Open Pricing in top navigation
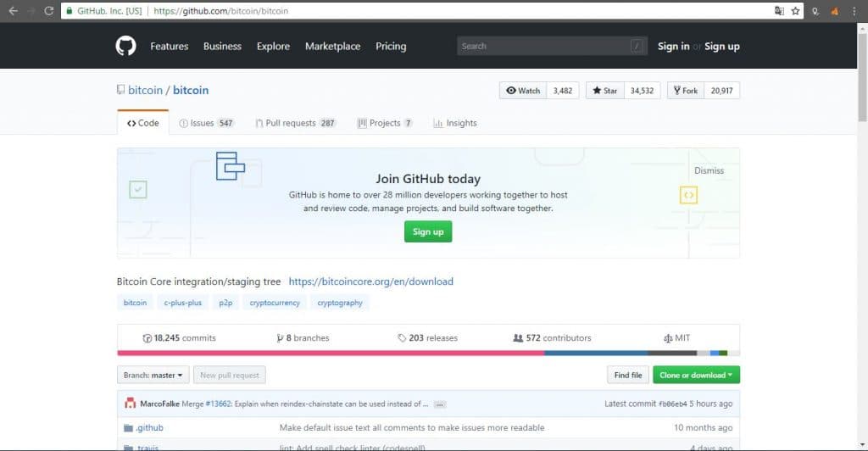868x451 pixels. (391, 47)
